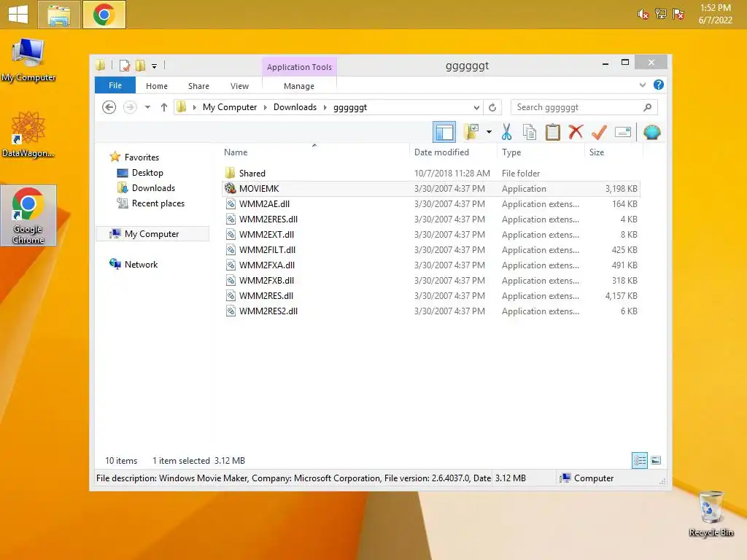Screen dimensions: 747x560
Task: Select the MOVIEMK application file
Action: (x=430, y=189)
